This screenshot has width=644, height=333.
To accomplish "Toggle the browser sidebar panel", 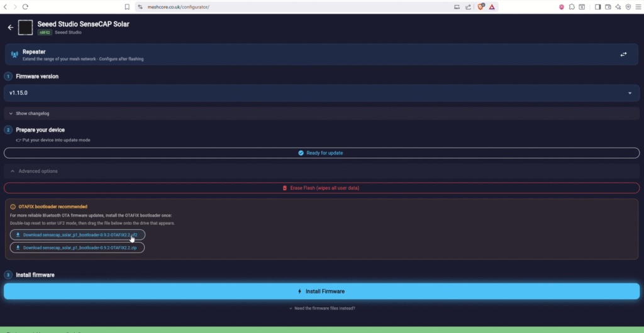I will [597, 7].
